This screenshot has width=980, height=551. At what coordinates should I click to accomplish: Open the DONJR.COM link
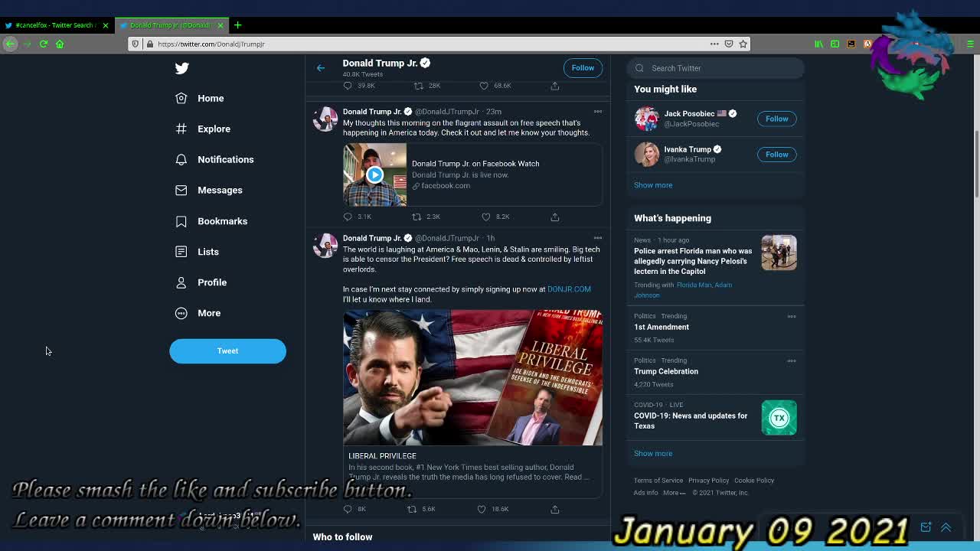(x=569, y=289)
